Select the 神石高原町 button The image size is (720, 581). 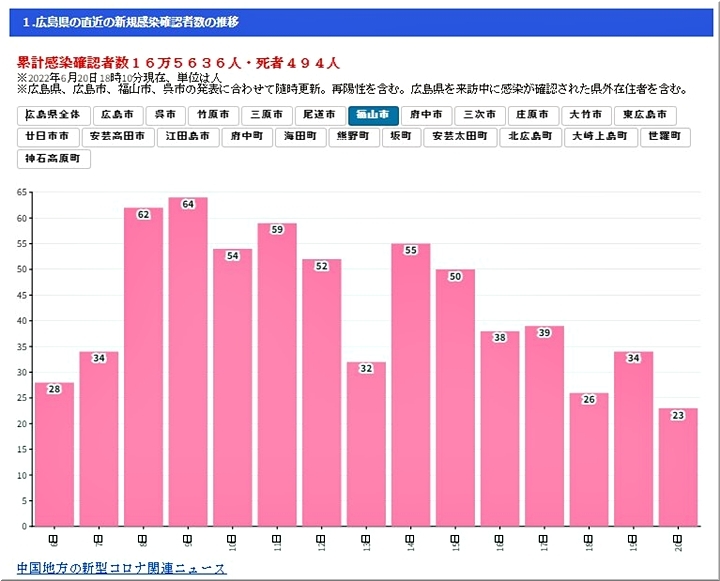click(x=55, y=159)
